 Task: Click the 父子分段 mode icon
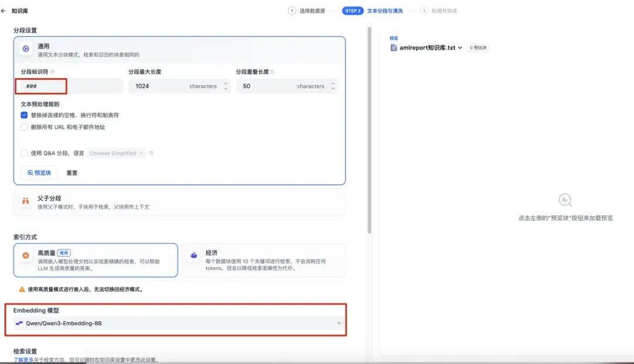pyautogui.click(x=25, y=201)
